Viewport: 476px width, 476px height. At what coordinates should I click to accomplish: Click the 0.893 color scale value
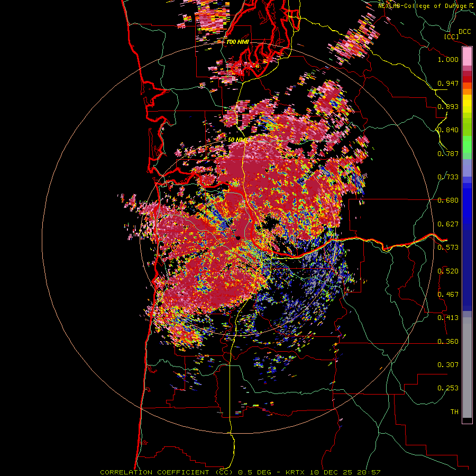[448, 106]
